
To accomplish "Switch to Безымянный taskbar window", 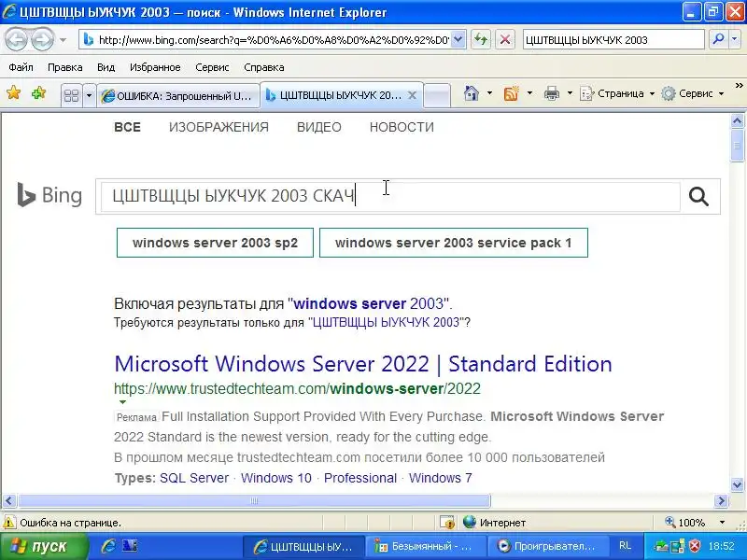I will pyautogui.click(x=426, y=546).
